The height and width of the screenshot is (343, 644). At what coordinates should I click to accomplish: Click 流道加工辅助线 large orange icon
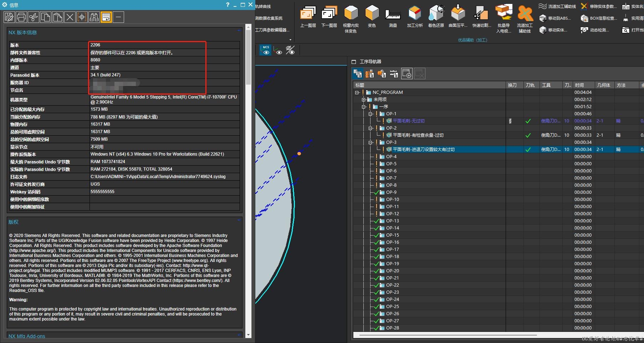(x=525, y=19)
